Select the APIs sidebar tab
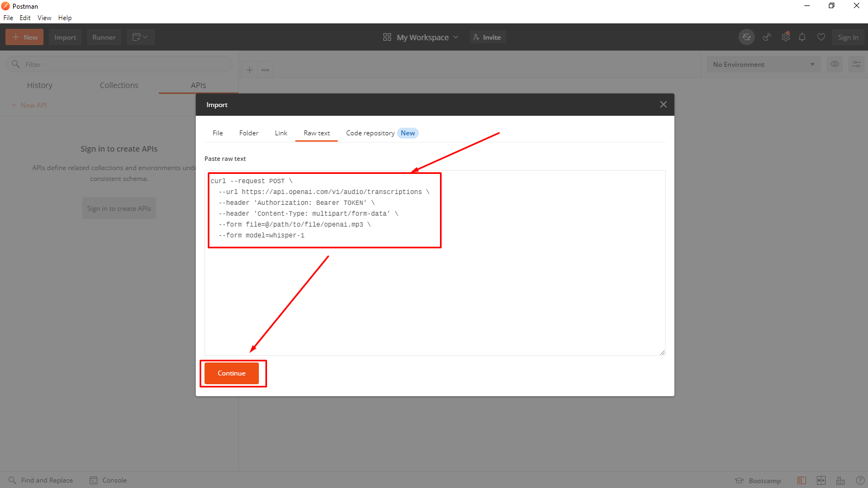This screenshot has height=488, width=868. 199,85
